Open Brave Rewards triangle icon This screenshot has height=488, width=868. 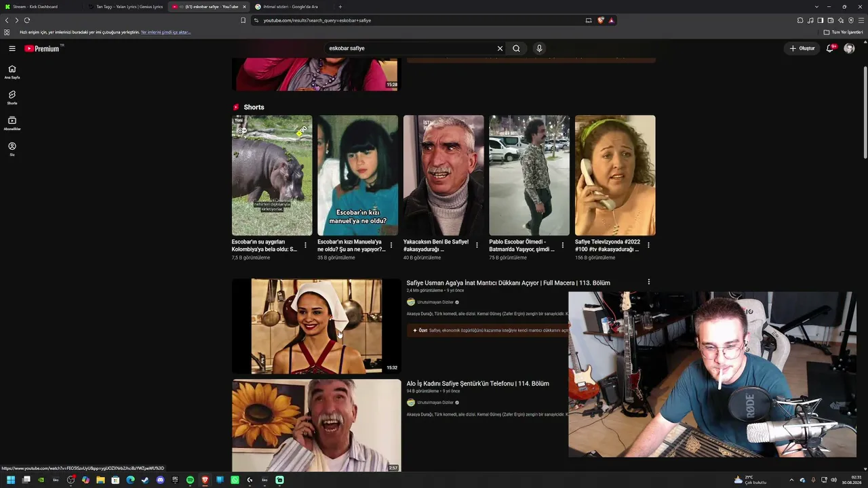[611, 20]
